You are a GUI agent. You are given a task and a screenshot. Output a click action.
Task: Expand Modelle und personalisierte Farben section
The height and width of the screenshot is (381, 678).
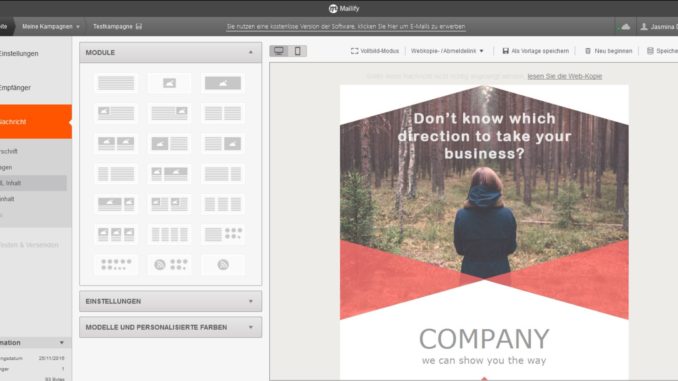coord(170,327)
